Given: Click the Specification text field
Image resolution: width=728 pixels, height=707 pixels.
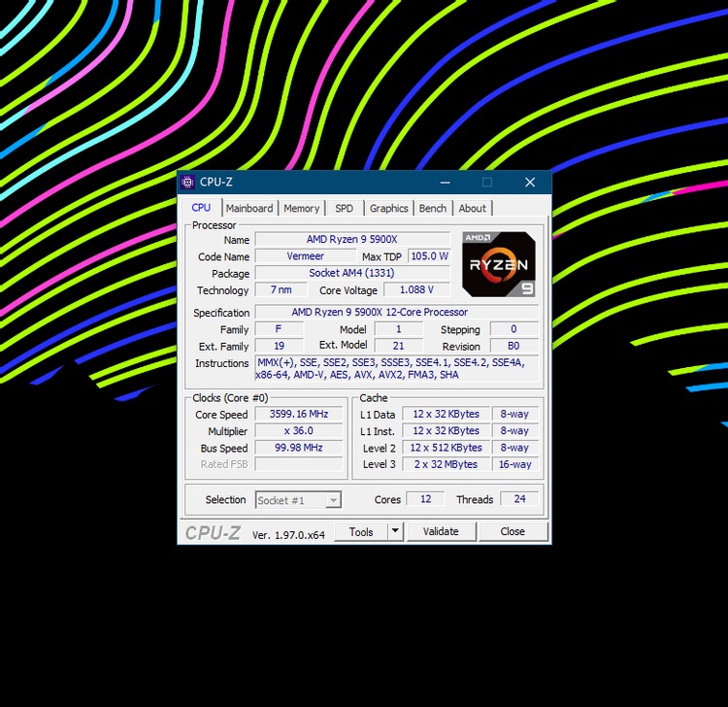Looking at the screenshot, I should coord(396,312).
